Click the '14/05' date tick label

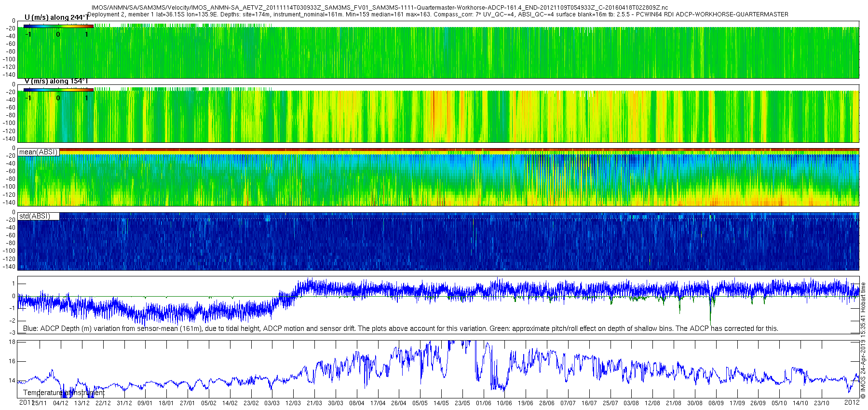click(x=441, y=403)
